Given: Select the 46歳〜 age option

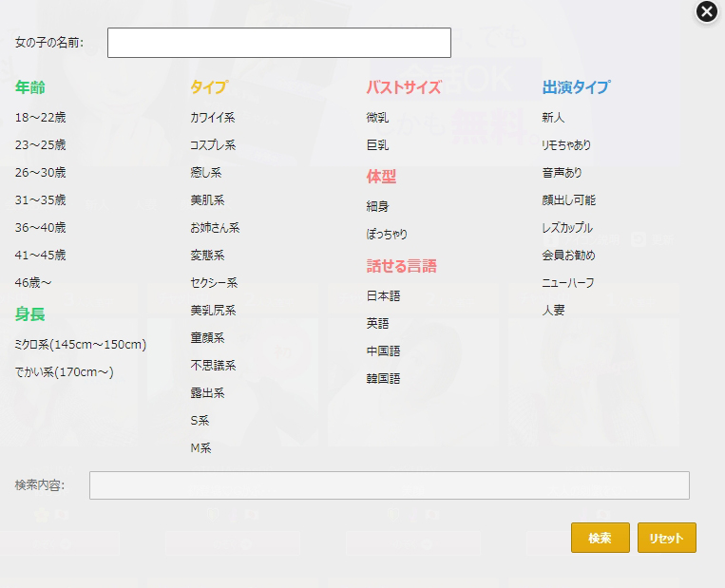Looking at the screenshot, I should pos(33,283).
